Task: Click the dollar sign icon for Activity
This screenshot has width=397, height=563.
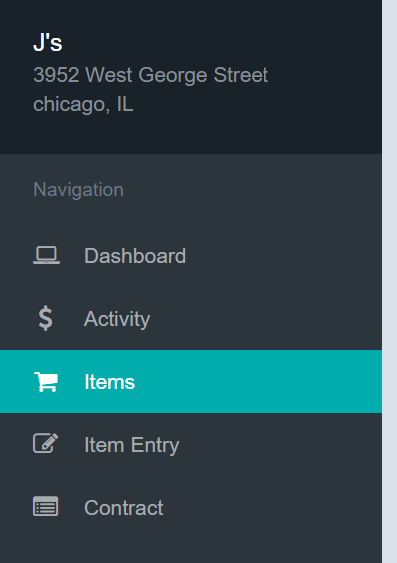Action: pos(46,318)
